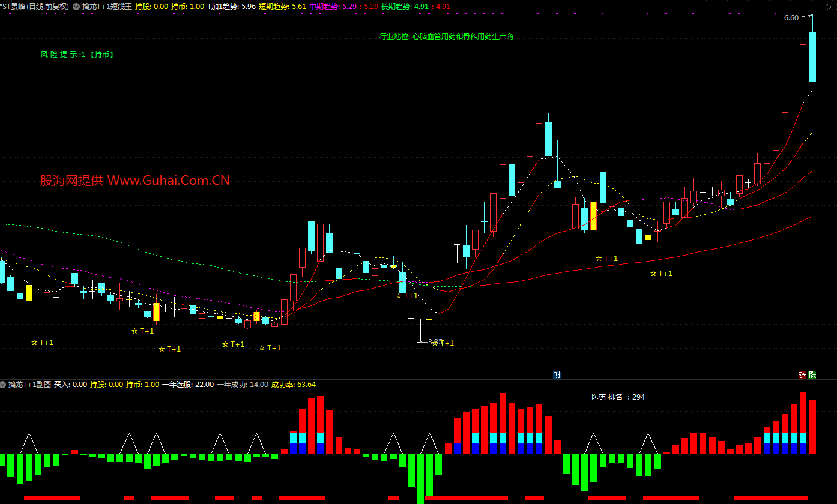Click the T加1趋势: 5.96 value
Viewport: 837px width, 504px height.
[231, 7]
